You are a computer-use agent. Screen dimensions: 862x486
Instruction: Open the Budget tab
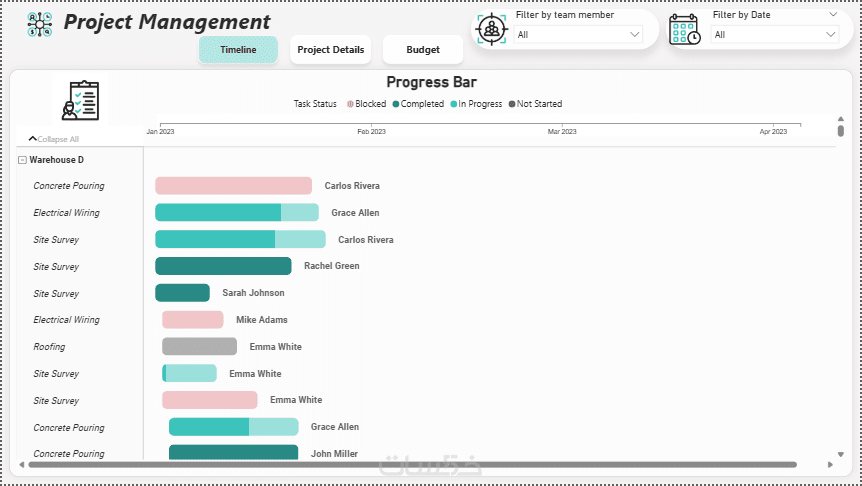[423, 49]
